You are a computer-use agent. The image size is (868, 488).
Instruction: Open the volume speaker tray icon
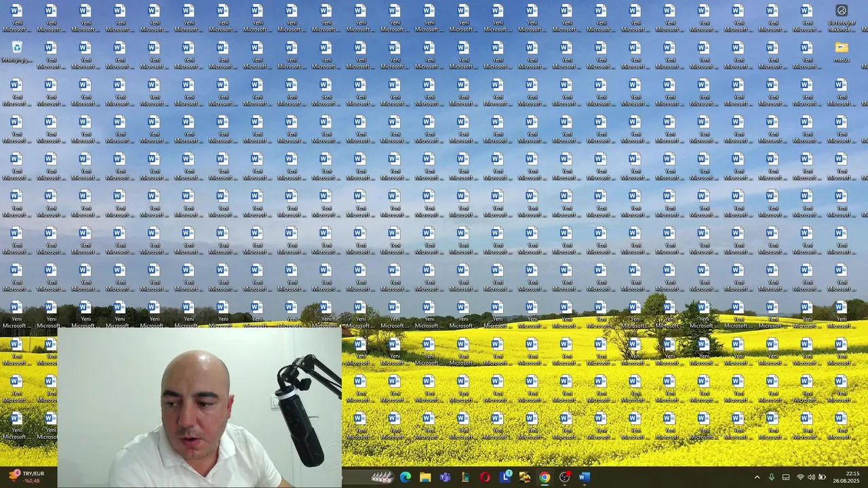pos(811,477)
